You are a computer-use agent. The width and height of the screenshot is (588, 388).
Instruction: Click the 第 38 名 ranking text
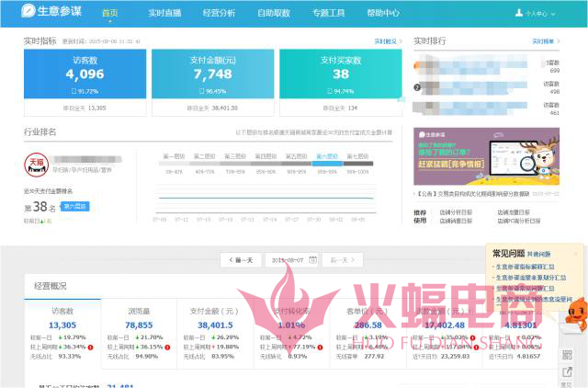pos(40,207)
